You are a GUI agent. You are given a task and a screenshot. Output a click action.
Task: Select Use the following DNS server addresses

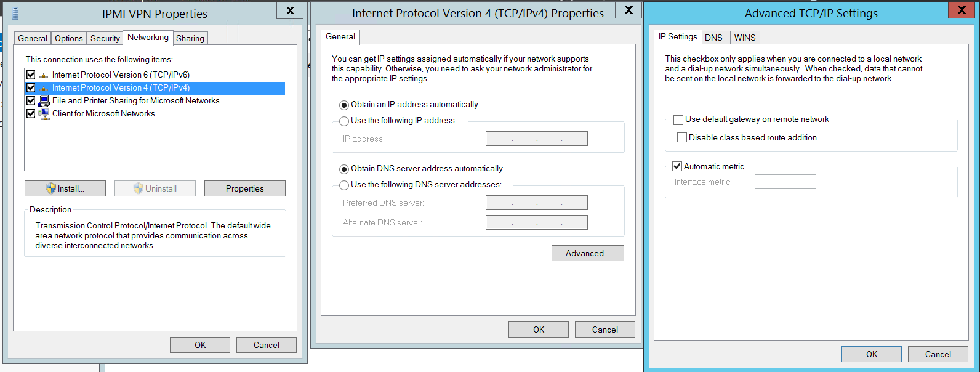click(x=344, y=185)
